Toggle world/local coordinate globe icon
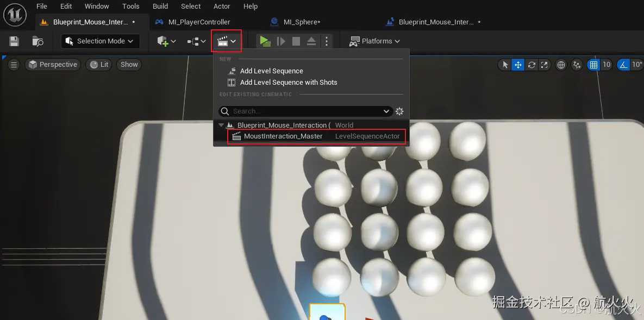This screenshot has height=320, width=644. pyautogui.click(x=561, y=65)
